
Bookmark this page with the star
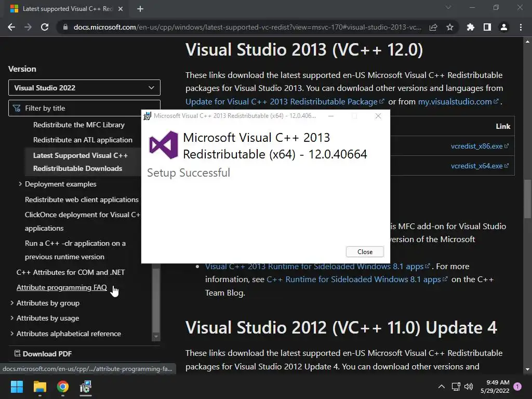(450, 27)
